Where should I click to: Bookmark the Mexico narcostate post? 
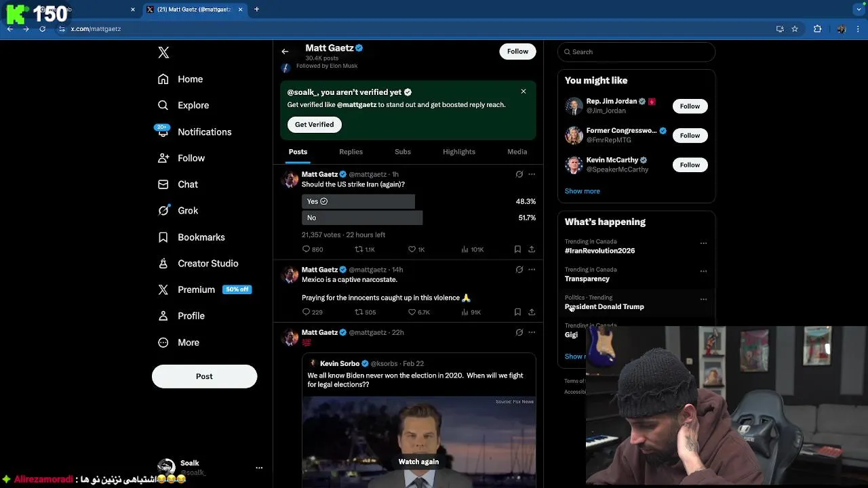(517, 312)
